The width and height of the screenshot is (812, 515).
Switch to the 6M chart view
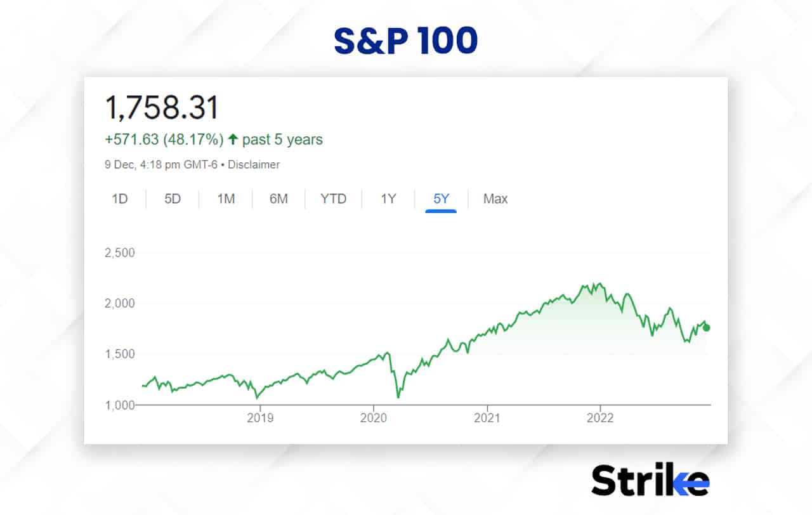click(x=278, y=199)
